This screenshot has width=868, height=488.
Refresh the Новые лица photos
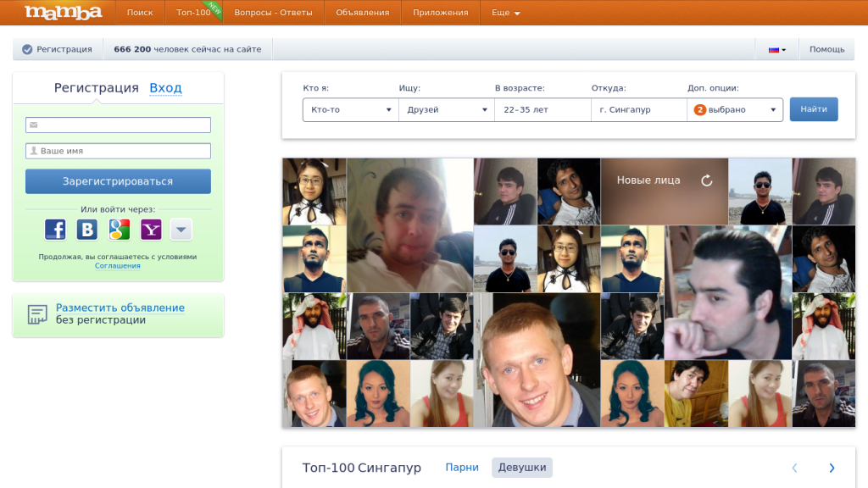(706, 180)
